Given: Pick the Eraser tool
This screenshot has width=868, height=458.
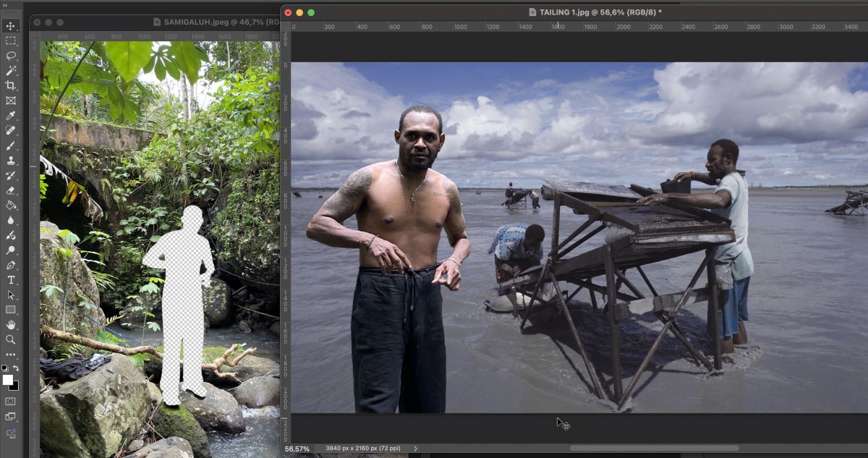Looking at the screenshot, I should [x=11, y=190].
